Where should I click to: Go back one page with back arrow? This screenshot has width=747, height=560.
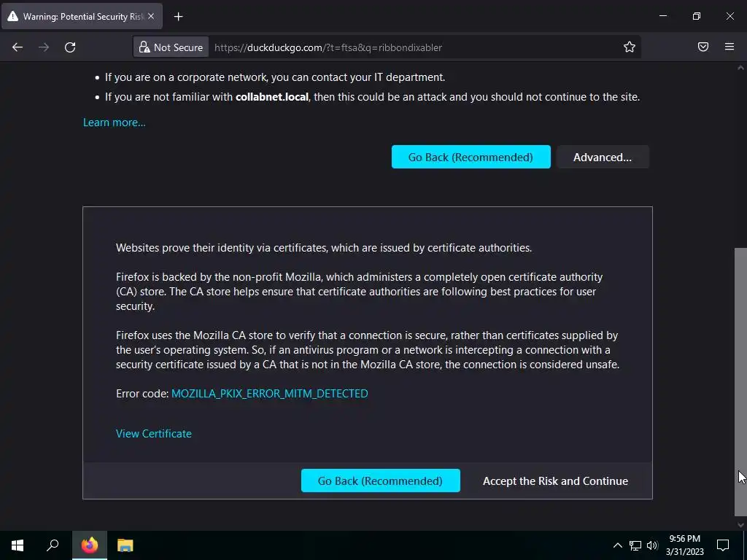pos(18,47)
